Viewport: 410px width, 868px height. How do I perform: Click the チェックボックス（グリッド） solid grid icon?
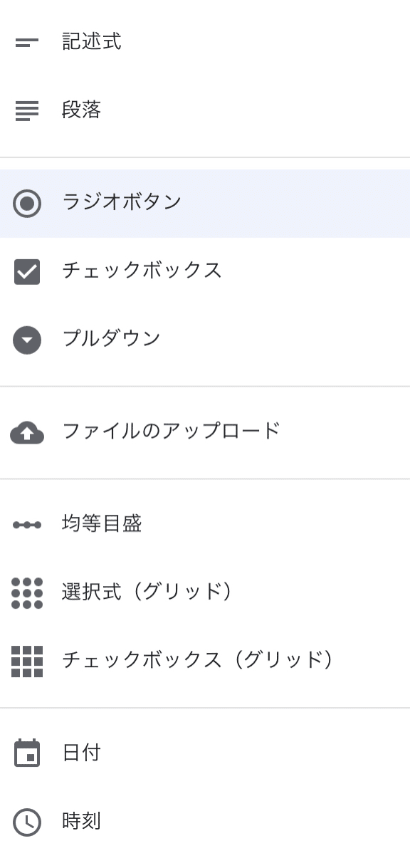click(26, 660)
